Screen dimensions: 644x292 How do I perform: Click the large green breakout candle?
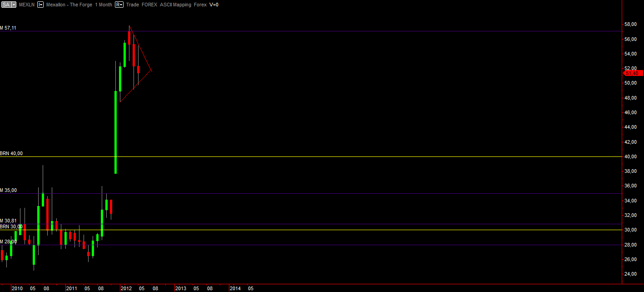tap(115, 132)
